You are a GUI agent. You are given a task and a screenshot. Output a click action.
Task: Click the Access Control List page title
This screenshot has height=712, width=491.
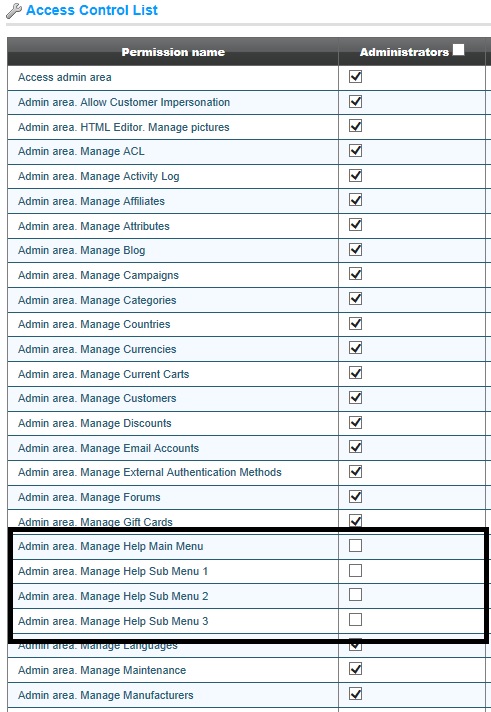pyautogui.click(x=92, y=10)
